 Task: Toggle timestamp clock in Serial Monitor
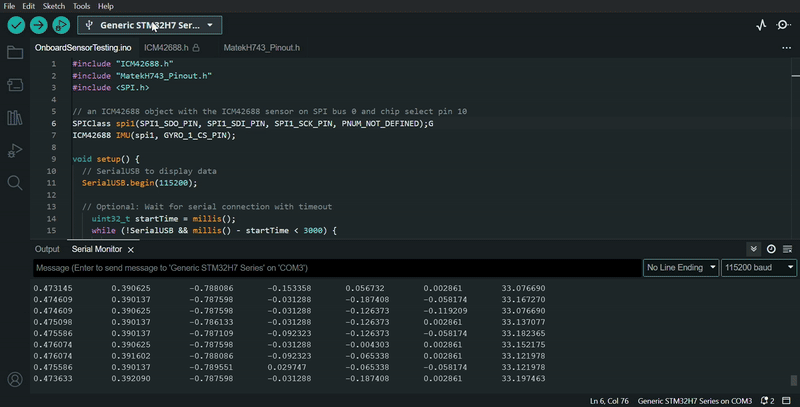pyautogui.click(x=771, y=249)
